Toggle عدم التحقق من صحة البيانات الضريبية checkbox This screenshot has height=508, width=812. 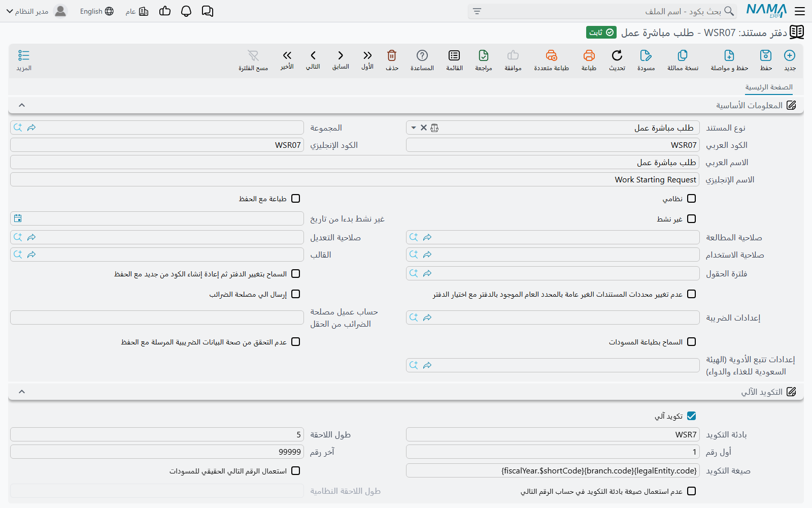[x=296, y=342]
